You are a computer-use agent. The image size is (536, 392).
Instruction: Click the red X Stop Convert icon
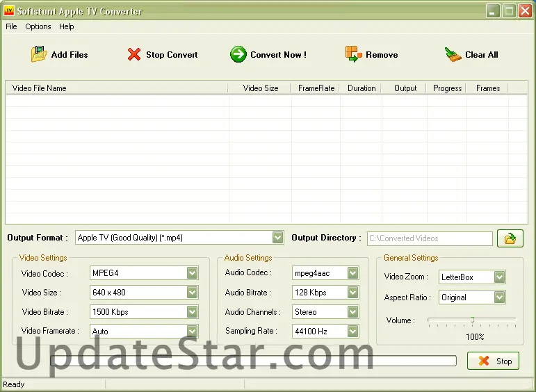tap(134, 54)
